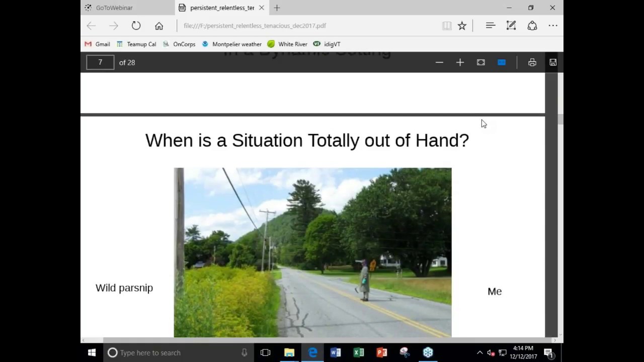Open Task View
Viewport: 644px width, 362px height.
point(266,352)
